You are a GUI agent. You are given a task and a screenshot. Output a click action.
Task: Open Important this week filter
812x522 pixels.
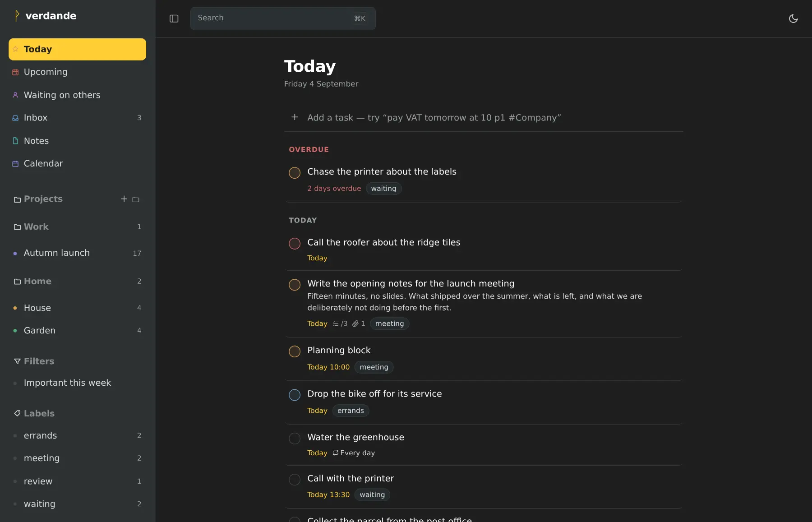point(77,383)
